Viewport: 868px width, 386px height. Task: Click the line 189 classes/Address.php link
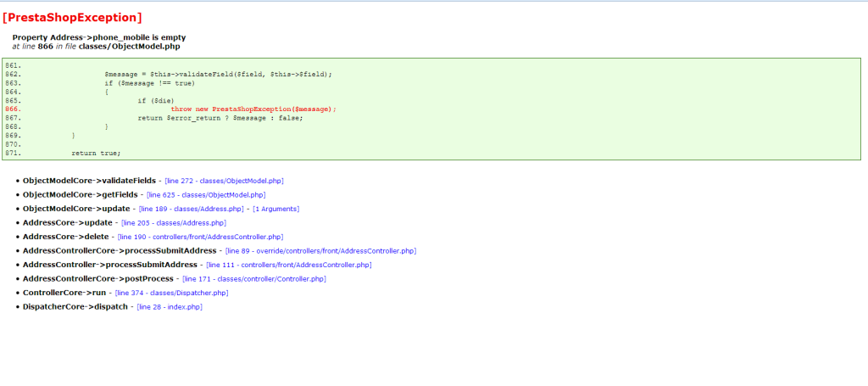[x=191, y=209]
